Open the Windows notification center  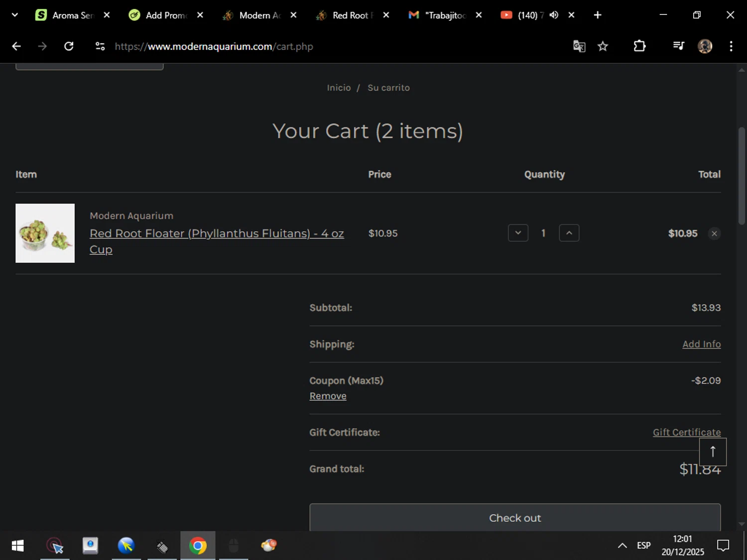723,546
